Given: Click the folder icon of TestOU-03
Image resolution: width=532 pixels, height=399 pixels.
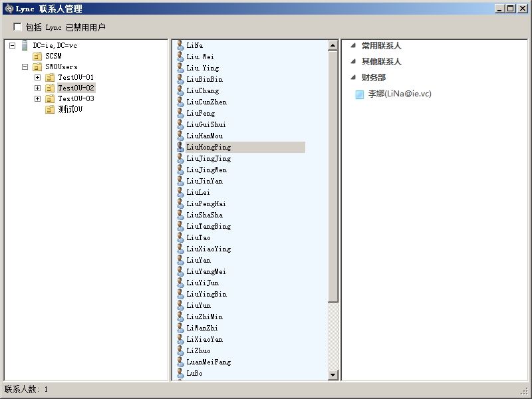Looking at the screenshot, I should click(x=50, y=98).
